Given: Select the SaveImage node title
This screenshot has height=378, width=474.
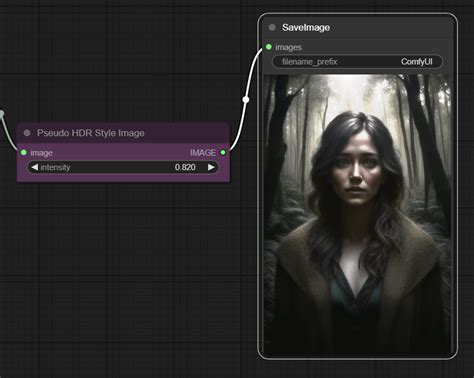Looking at the screenshot, I should (x=306, y=27).
